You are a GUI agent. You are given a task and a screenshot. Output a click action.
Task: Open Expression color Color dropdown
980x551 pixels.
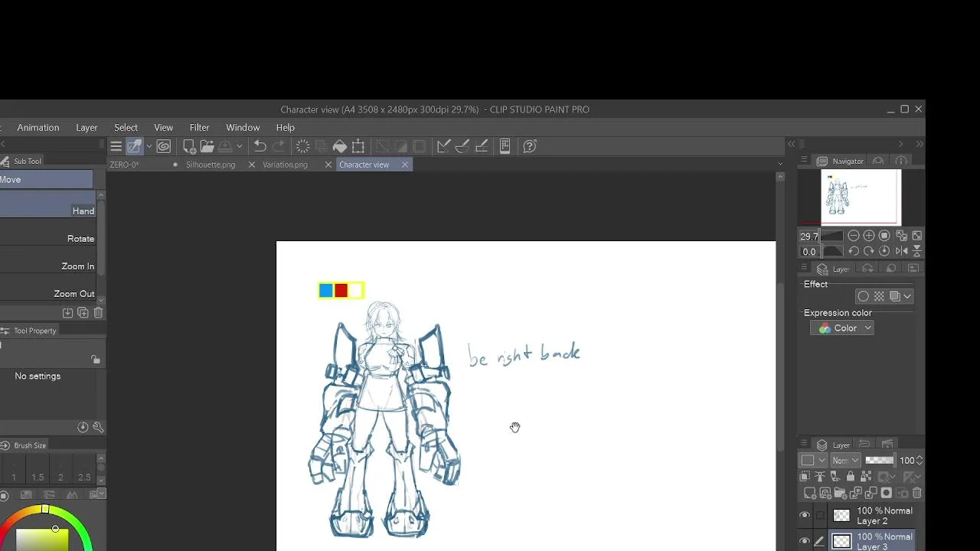[x=842, y=328]
